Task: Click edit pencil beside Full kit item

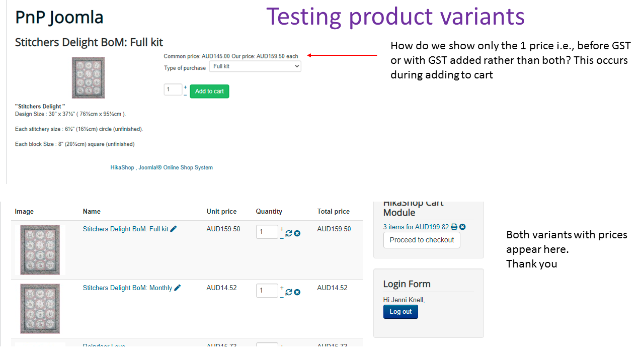Action: pyautogui.click(x=174, y=229)
